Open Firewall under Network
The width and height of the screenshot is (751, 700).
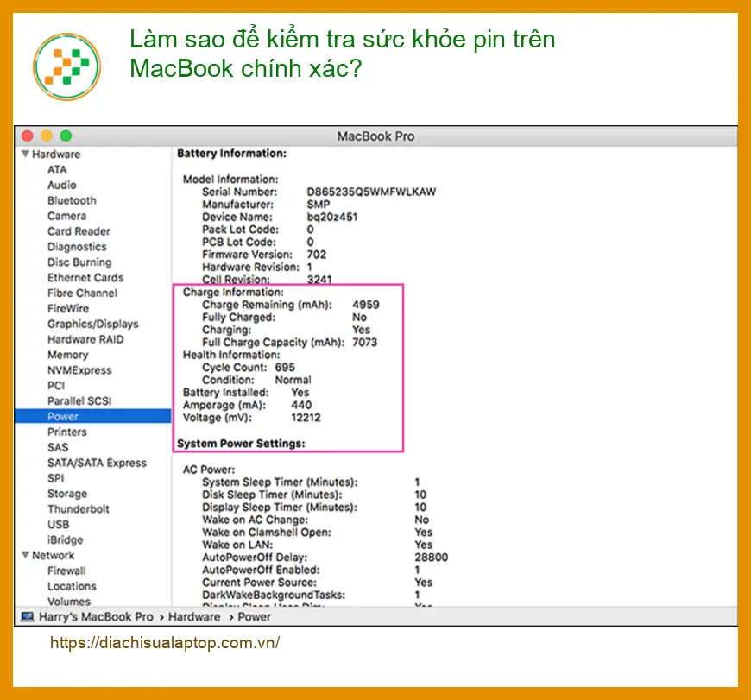[66, 571]
